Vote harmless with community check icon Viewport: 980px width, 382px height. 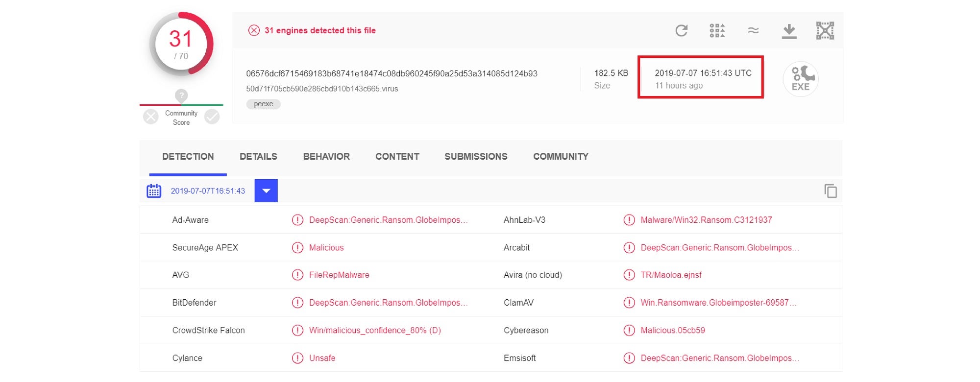(x=212, y=117)
